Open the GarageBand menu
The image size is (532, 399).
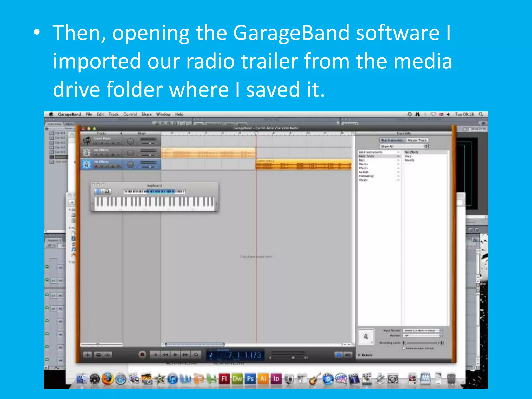69,114
